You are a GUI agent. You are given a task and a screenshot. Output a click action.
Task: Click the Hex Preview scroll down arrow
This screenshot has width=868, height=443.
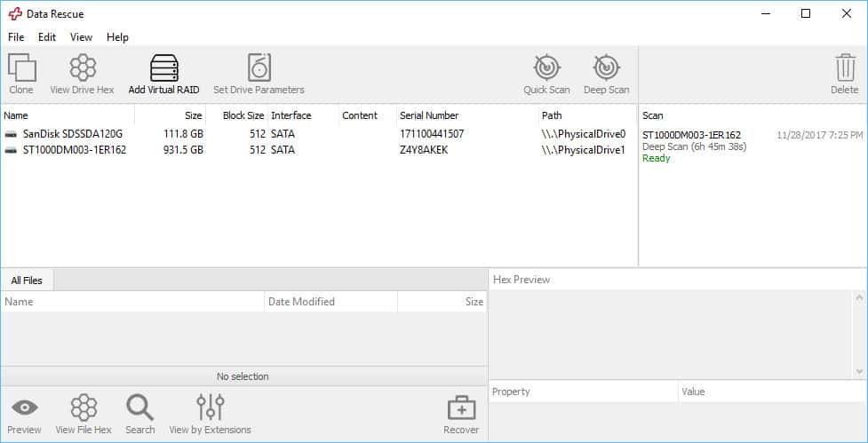point(859,371)
